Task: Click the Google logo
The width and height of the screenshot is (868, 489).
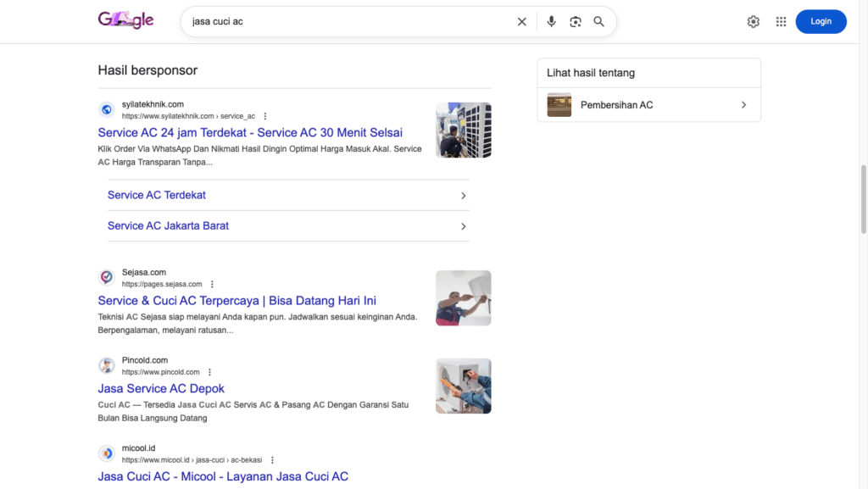Action: (125, 19)
